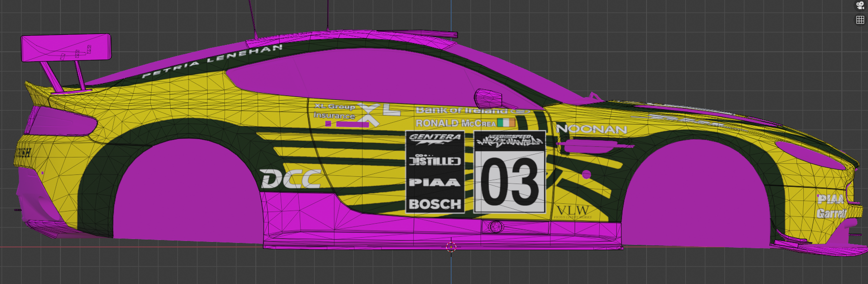Toggle the camera view icon

point(860,5)
